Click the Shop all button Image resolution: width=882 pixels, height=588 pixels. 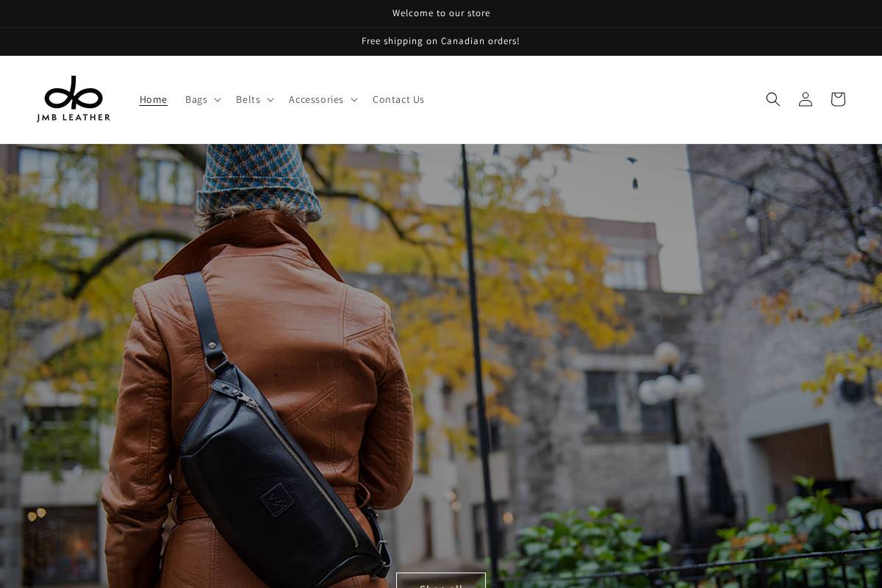(x=441, y=584)
